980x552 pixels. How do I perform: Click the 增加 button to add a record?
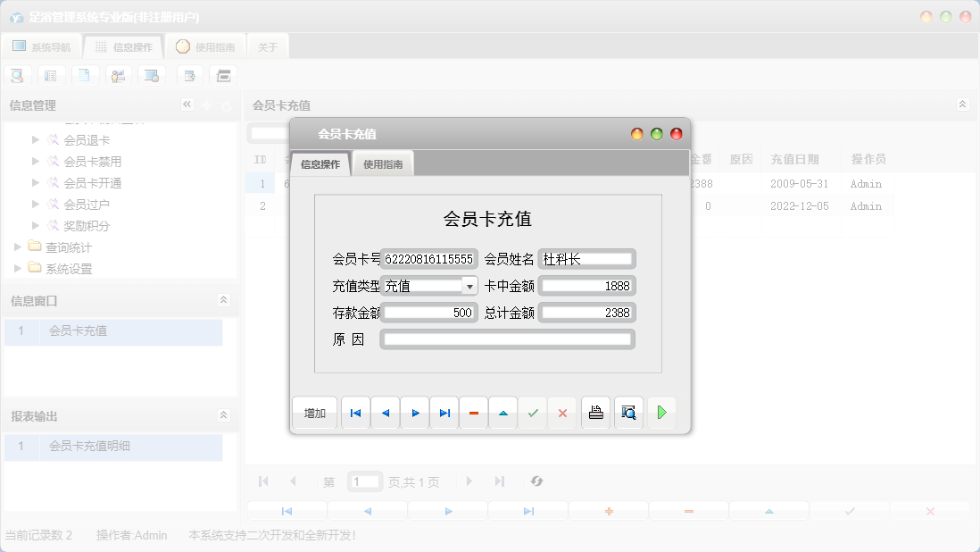[x=314, y=413]
